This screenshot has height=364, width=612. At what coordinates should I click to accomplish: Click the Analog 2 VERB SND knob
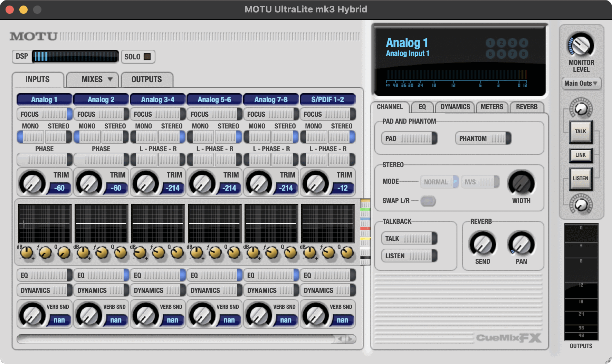(x=89, y=315)
